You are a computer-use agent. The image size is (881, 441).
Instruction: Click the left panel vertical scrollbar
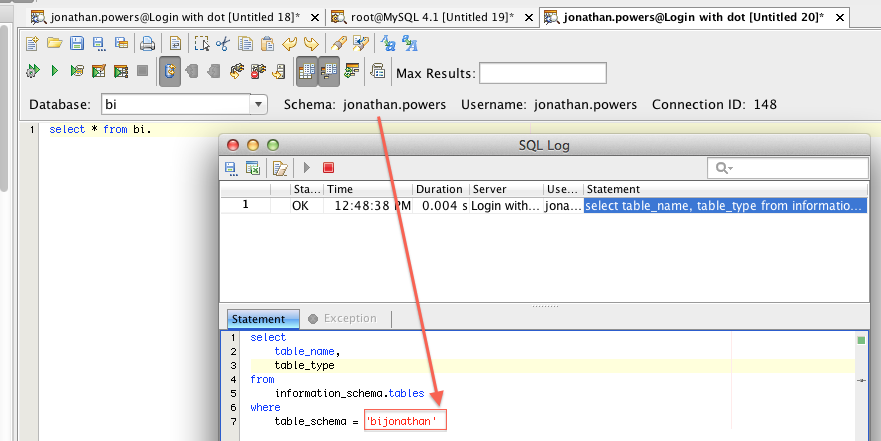(x=3, y=107)
